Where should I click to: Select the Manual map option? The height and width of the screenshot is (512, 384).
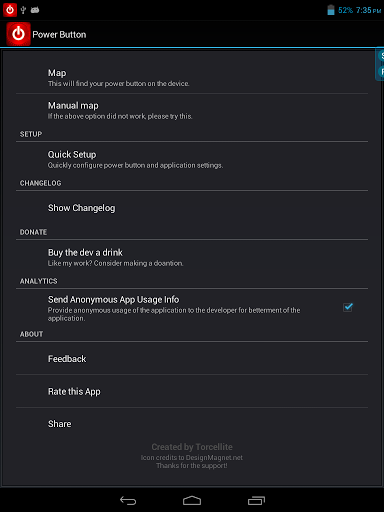click(192, 110)
